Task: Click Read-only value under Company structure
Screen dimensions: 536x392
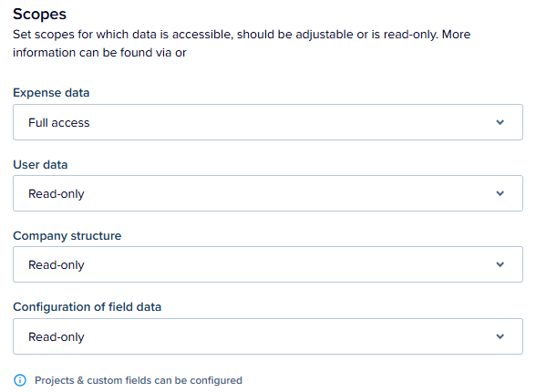Action: [57, 265]
